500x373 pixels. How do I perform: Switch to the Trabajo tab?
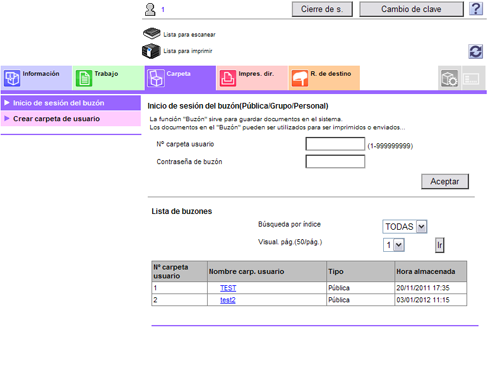(x=108, y=78)
